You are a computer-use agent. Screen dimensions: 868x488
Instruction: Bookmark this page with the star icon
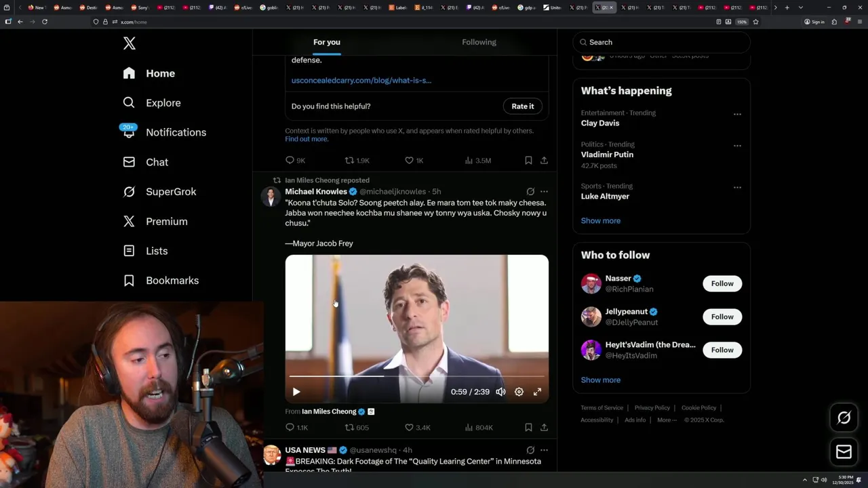click(x=755, y=22)
